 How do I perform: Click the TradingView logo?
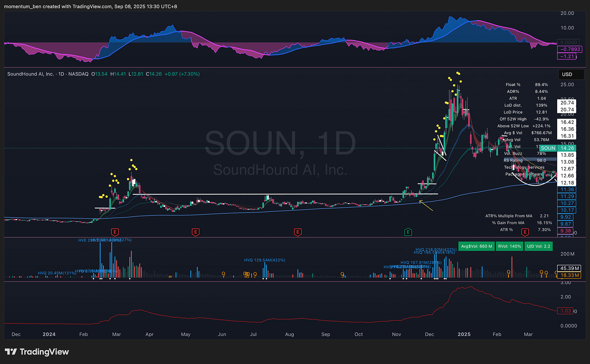coord(37,352)
